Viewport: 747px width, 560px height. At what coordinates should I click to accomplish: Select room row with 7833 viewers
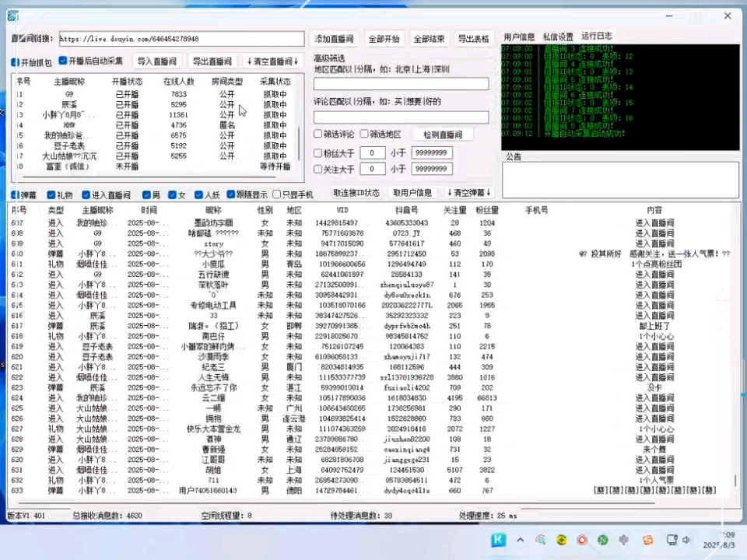pos(156,94)
